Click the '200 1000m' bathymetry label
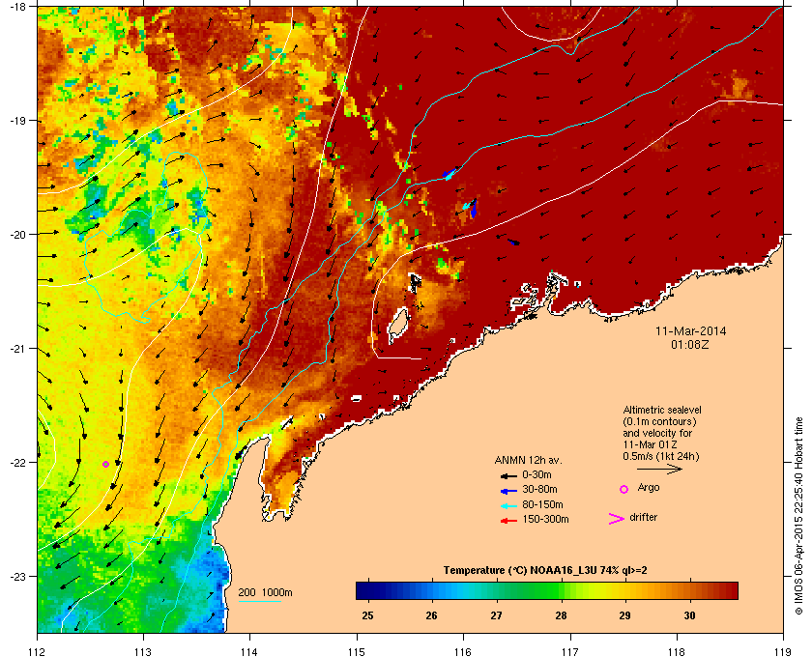812x657 pixels. 265,593
